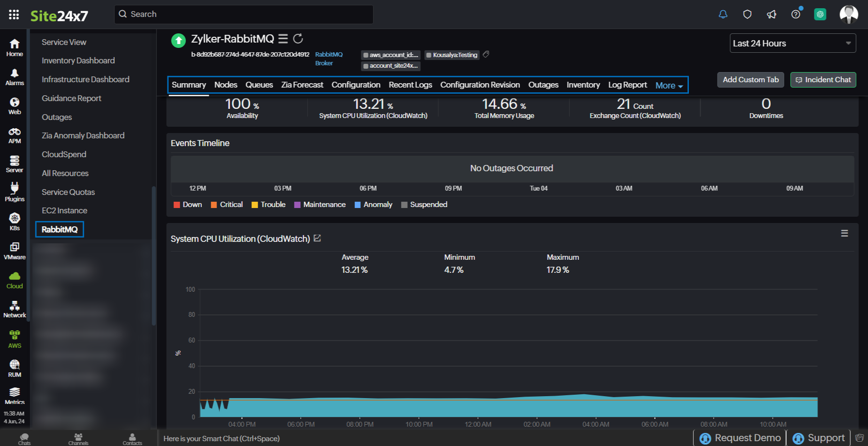Click the notification bell icon
Screen dimensions: 868x446
[723, 15]
